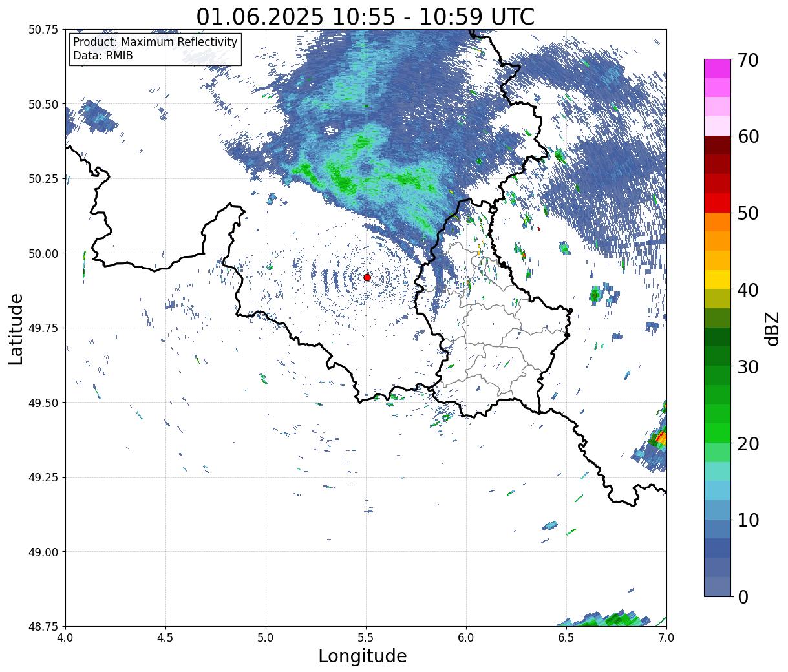The image size is (788, 672).
Task: Click the colorbar tick label 50
Action: tap(747, 213)
